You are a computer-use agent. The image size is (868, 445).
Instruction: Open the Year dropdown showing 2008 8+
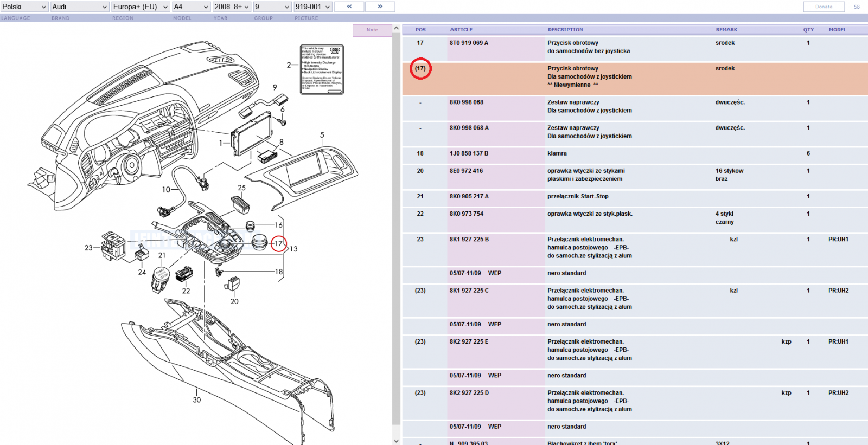tap(232, 7)
